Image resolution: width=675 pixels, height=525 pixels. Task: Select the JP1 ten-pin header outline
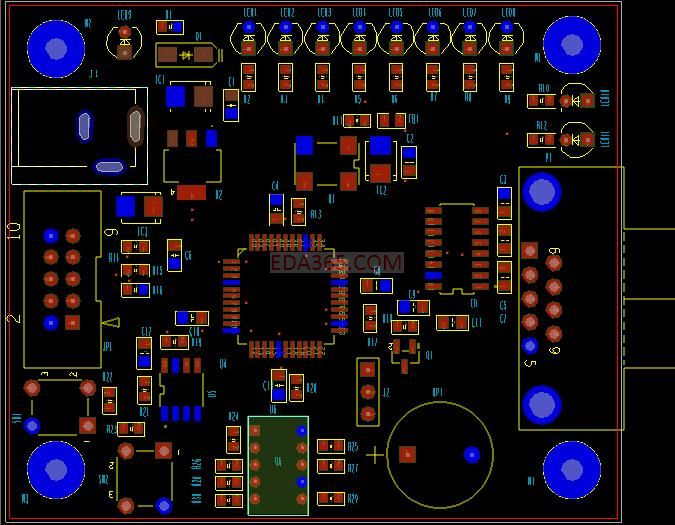click(x=62, y=279)
